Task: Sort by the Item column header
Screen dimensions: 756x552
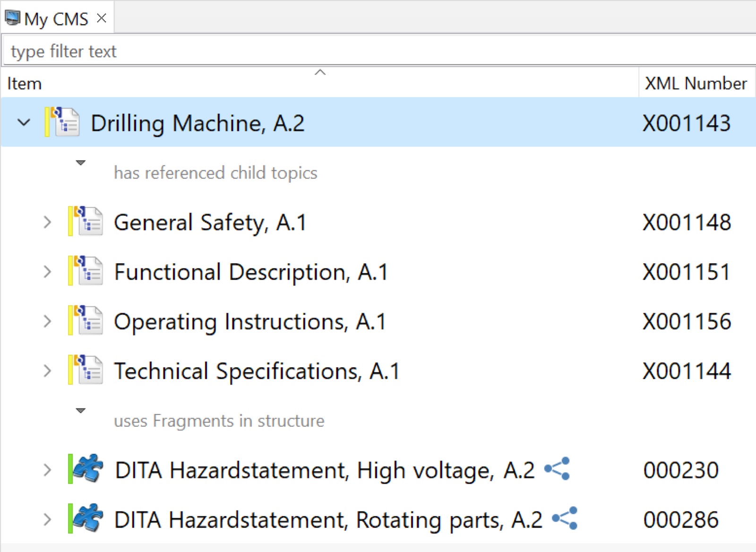Action: coord(320,83)
